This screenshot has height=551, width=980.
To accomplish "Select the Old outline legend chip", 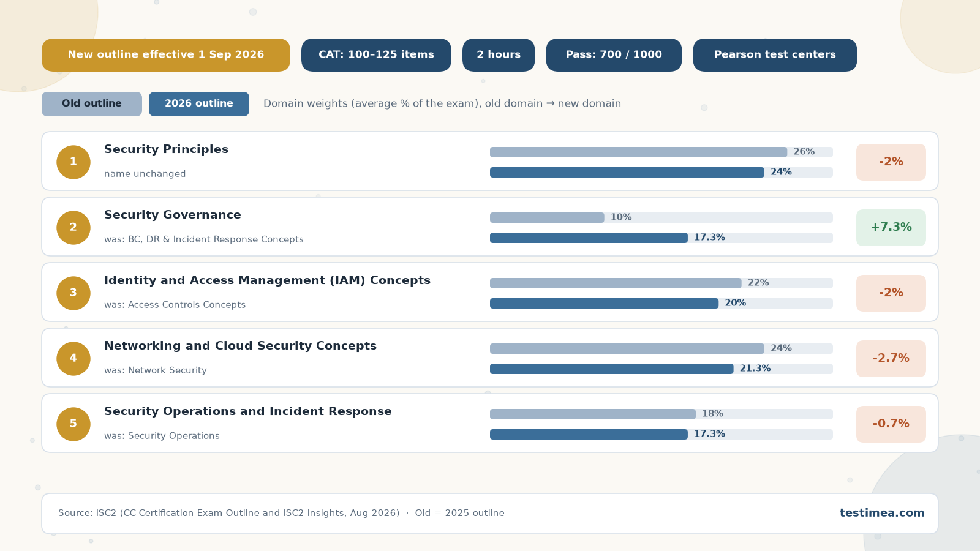I will coord(92,104).
